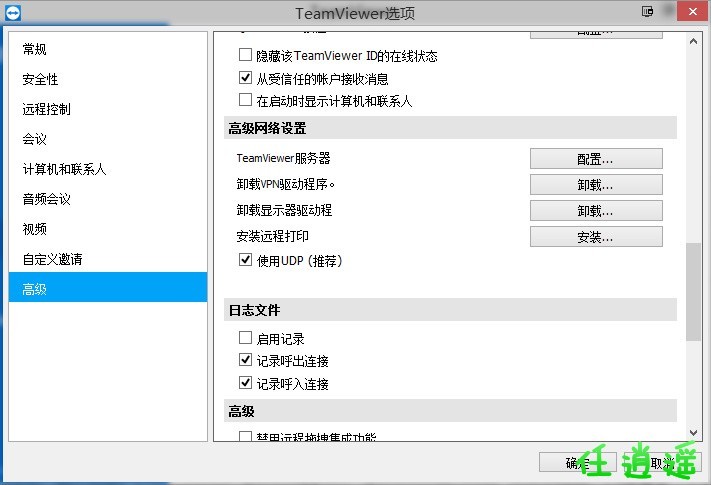711x485 pixels.
Task: Enable 启用记录 checkbox
Action: [245, 338]
